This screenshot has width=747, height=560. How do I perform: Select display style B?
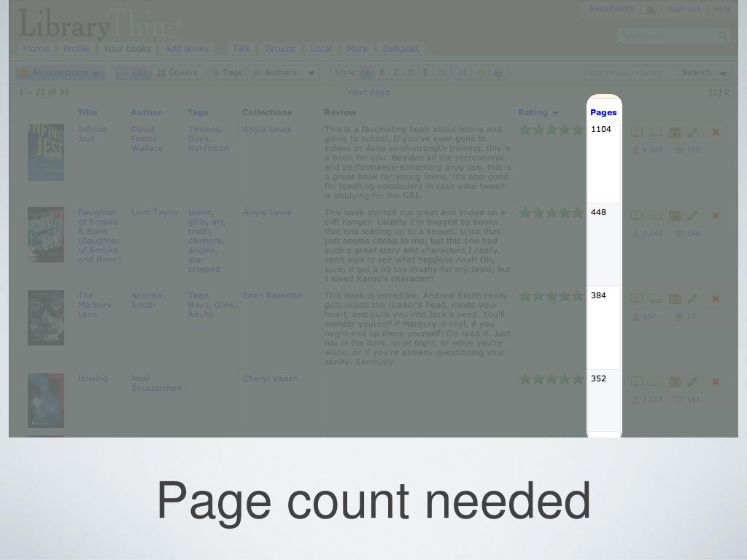[382, 73]
